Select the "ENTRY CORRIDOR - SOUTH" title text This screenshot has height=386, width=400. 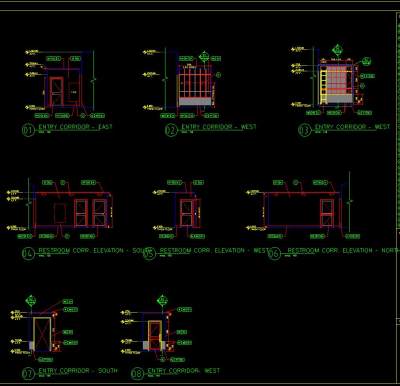(78, 371)
